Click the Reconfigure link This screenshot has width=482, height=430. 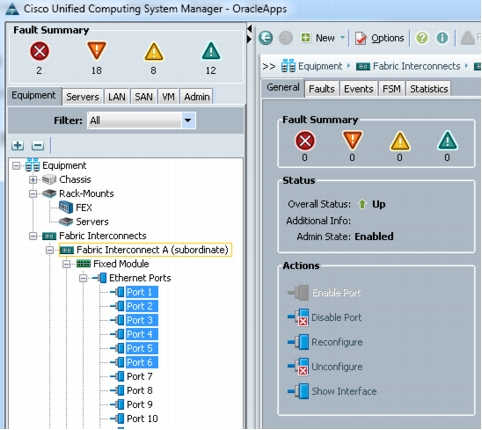pos(337,342)
